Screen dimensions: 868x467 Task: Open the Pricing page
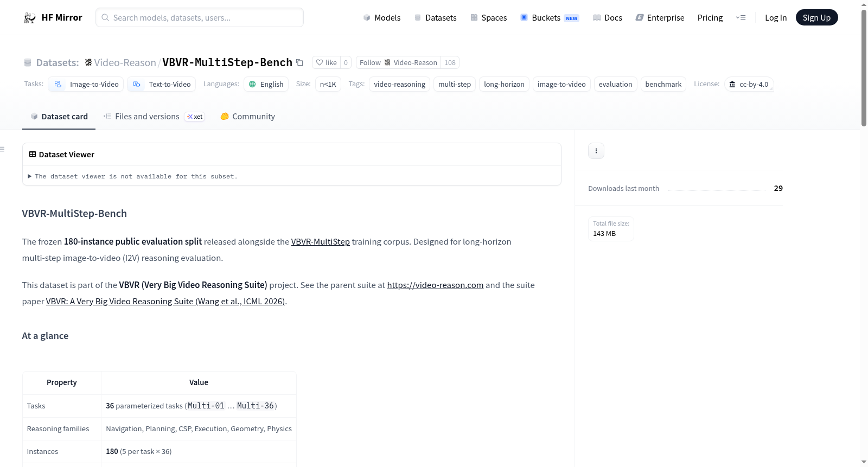click(x=710, y=18)
